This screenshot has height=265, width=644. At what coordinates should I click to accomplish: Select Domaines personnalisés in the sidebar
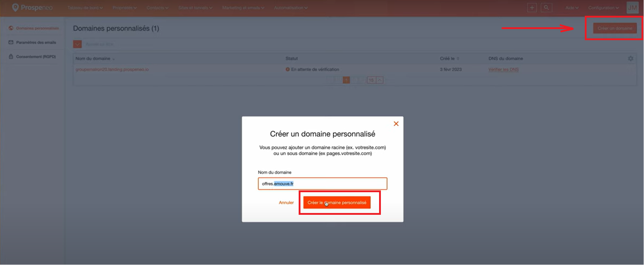[34, 28]
